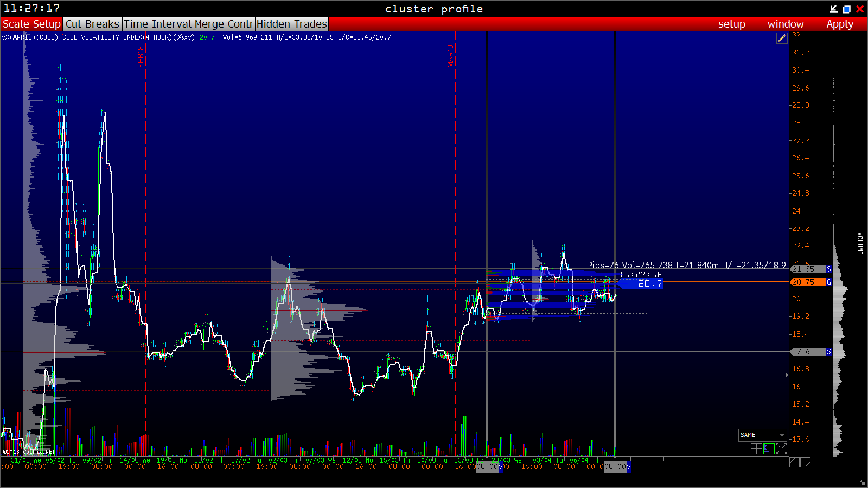Close the cluster profile window
This screenshot has height=488, width=868.
click(x=860, y=9)
